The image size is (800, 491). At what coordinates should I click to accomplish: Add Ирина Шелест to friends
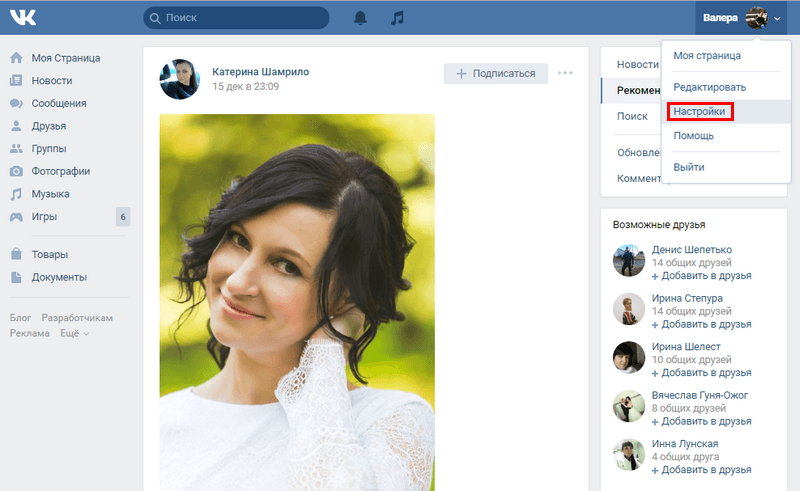click(702, 373)
